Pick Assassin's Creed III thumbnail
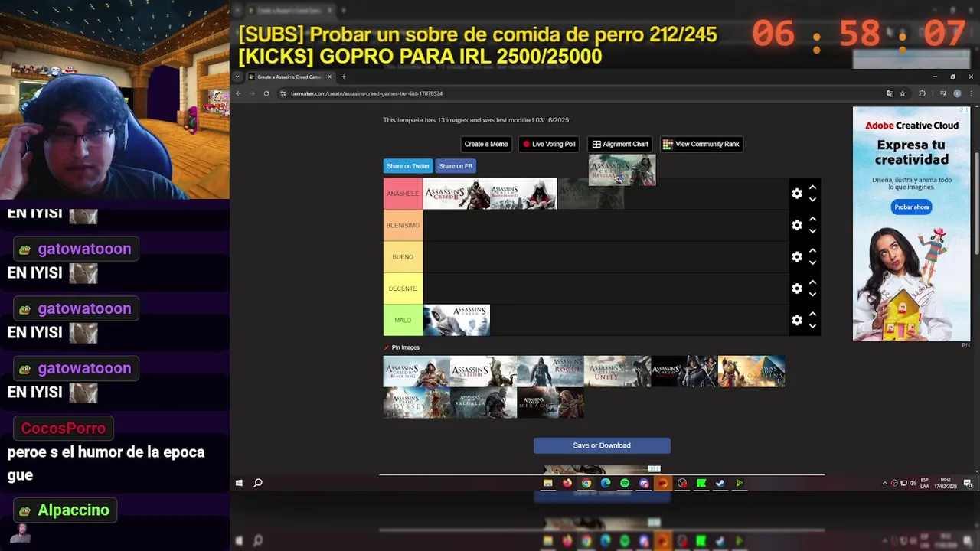This screenshot has height=551, width=980. (x=483, y=371)
